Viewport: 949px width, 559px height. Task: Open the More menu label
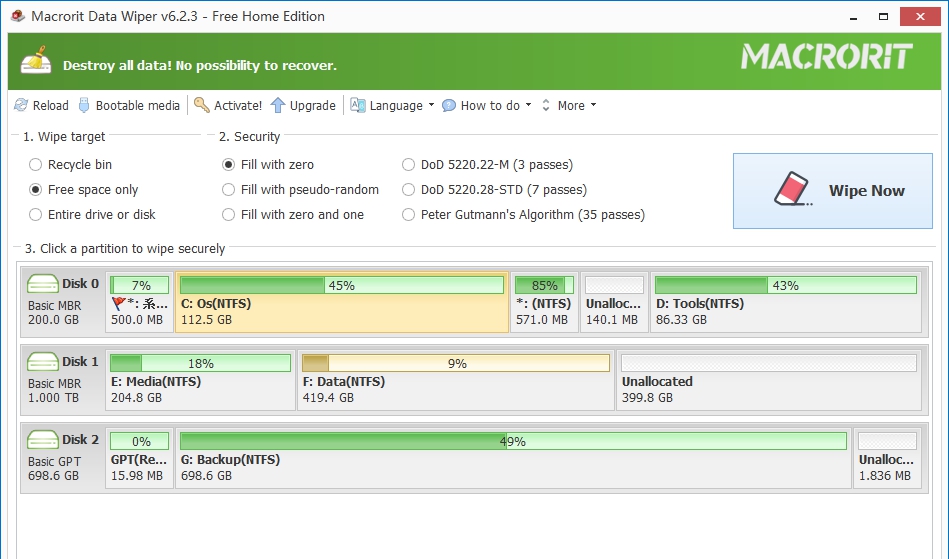571,105
